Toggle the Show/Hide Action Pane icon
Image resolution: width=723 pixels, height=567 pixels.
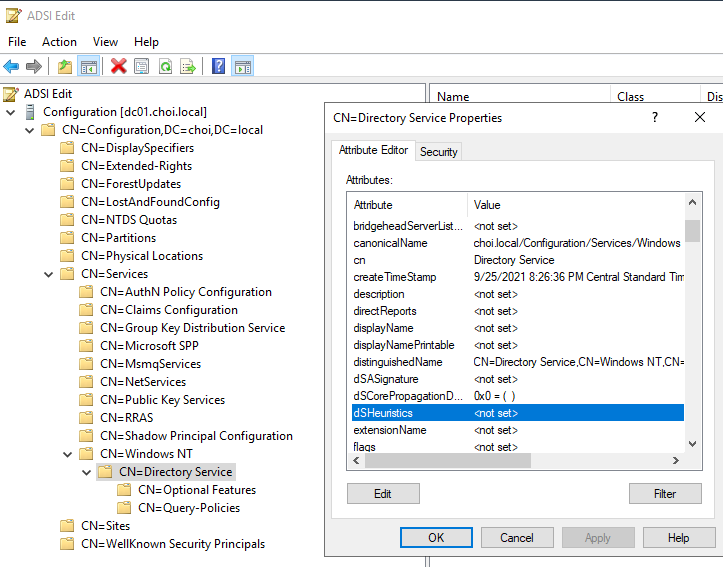[242, 66]
